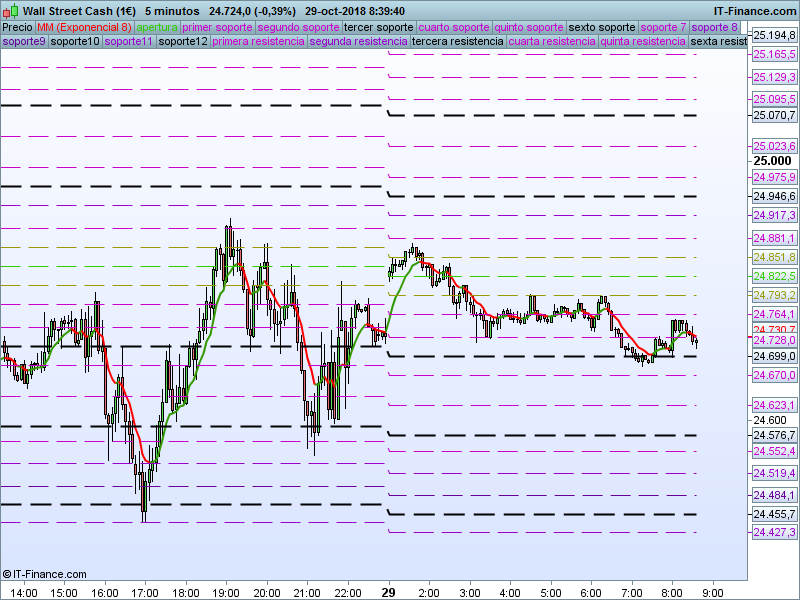Viewport: 800px width, 600px height.
Task: Select the 'tercer soporte' legend label
Action: tap(379, 27)
